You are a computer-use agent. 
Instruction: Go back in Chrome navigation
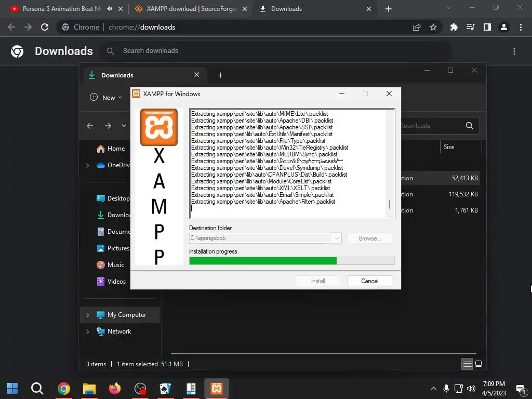(x=11, y=27)
